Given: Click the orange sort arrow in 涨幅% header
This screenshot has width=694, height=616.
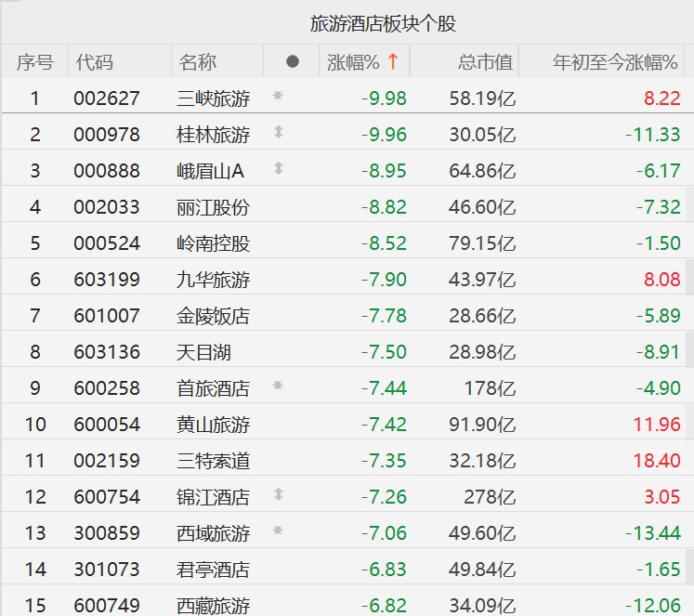Looking at the screenshot, I should pos(393,62).
